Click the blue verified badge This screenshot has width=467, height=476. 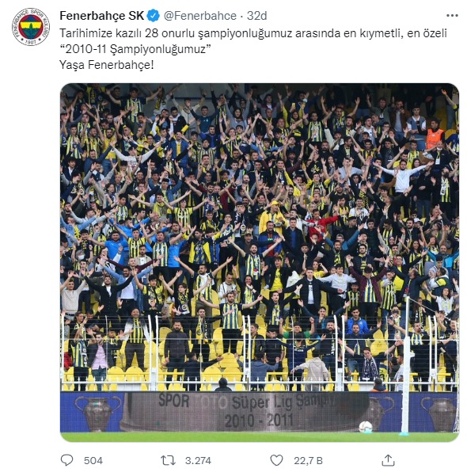pos(154,16)
